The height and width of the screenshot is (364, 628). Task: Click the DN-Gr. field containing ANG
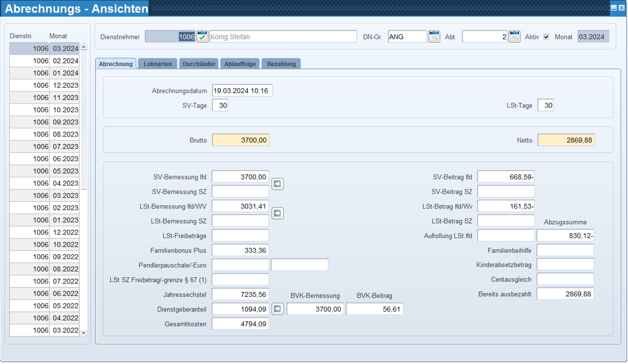point(407,37)
